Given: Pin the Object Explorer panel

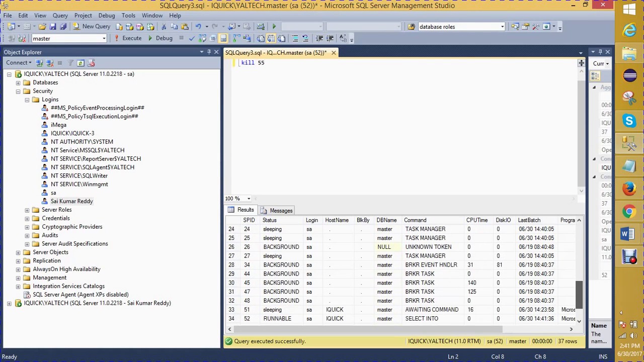Looking at the screenshot, I should click(x=209, y=52).
